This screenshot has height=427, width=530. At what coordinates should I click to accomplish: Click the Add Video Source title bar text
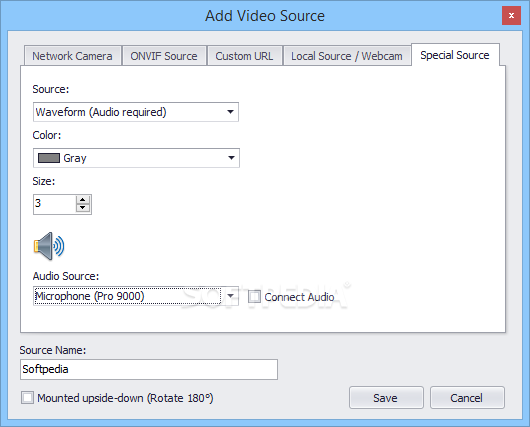click(265, 16)
